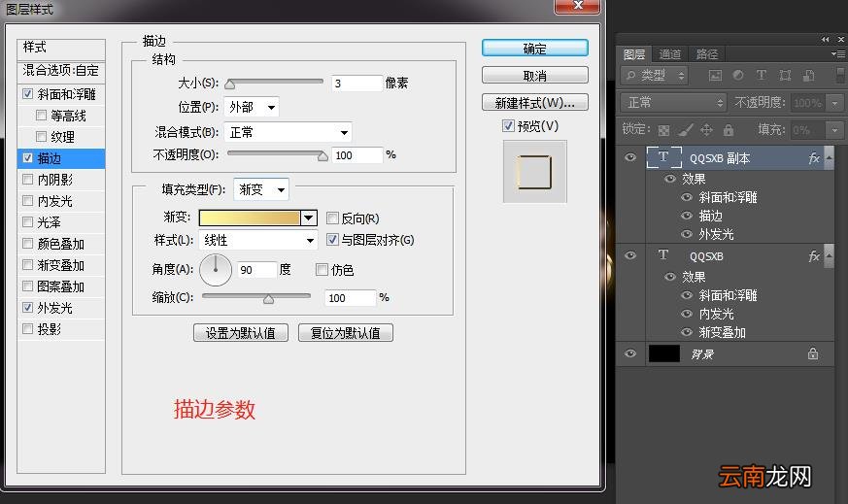Enable 投影 checkbox
848x504 pixels.
click(x=27, y=328)
